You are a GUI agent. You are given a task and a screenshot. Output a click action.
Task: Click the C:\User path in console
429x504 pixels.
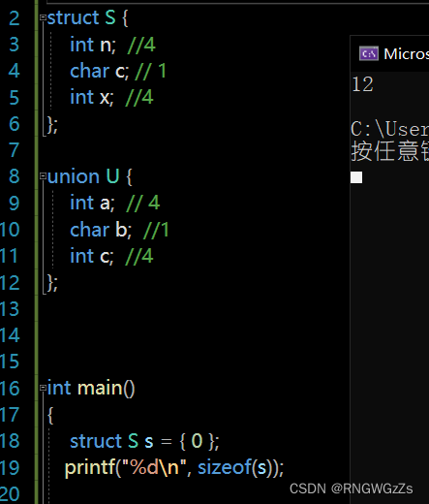point(390,129)
